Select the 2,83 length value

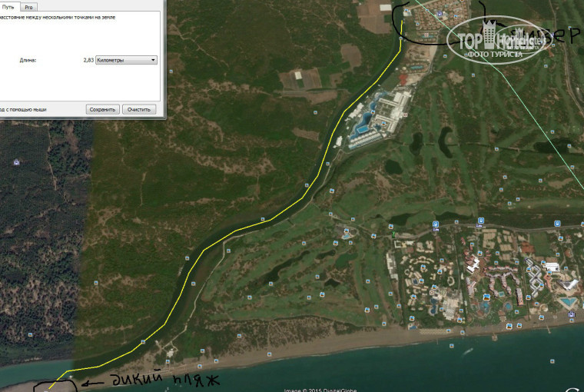(x=88, y=60)
